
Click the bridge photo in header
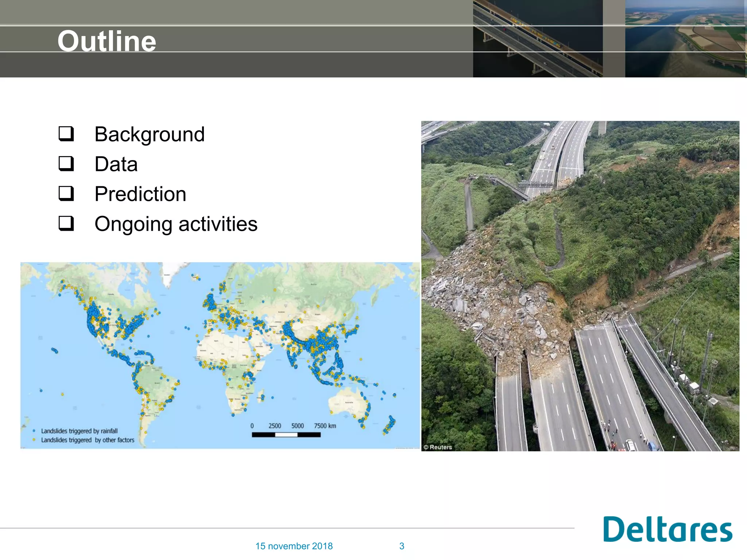click(538, 38)
